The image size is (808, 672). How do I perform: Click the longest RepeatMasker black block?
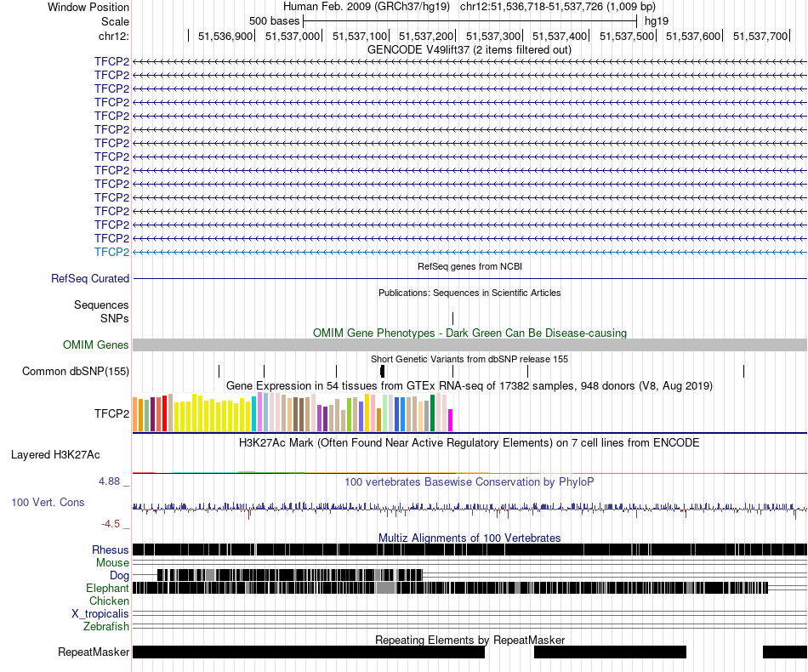tap(309, 652)
